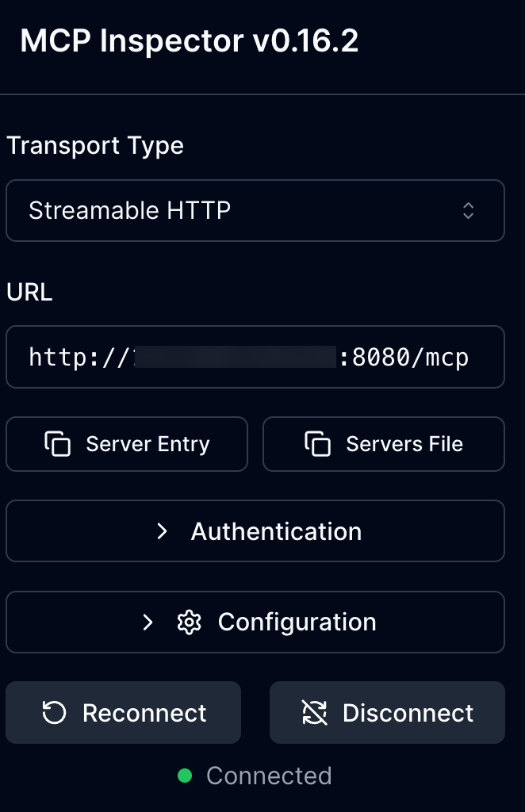
Task: Click the gear icon next to Configuration
Action: pos(189,622)
